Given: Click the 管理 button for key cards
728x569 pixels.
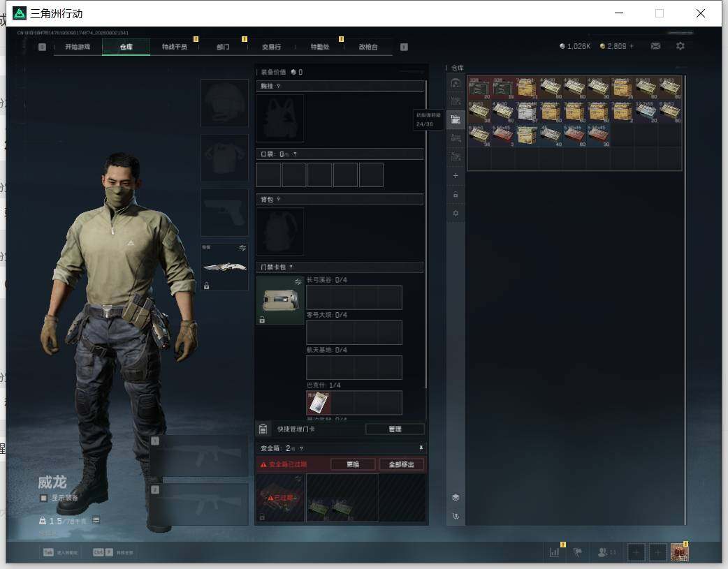Looking at the screenshot, I should 395,429.
